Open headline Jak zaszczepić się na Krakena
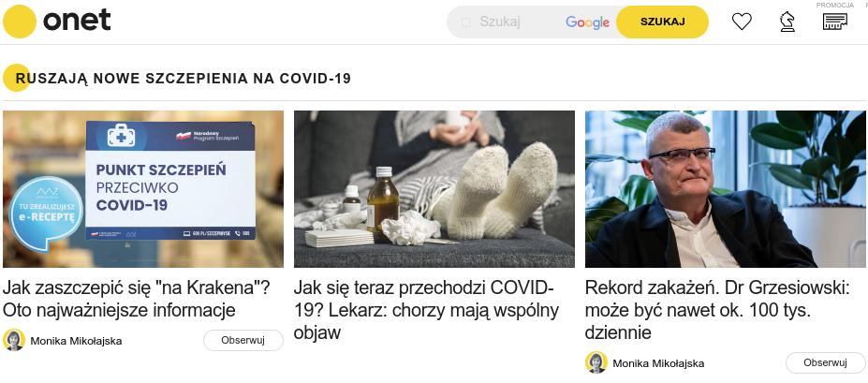This screenshot has height=383, width=868. click(136, 299)
